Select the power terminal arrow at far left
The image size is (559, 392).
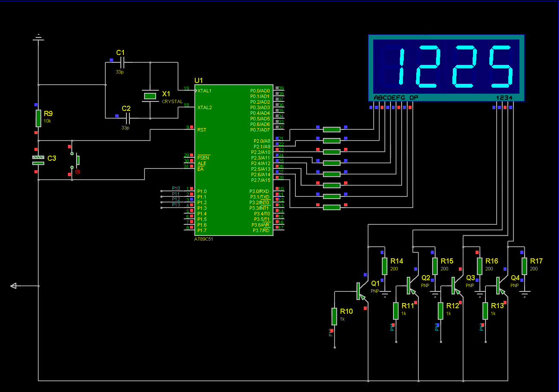14,286
